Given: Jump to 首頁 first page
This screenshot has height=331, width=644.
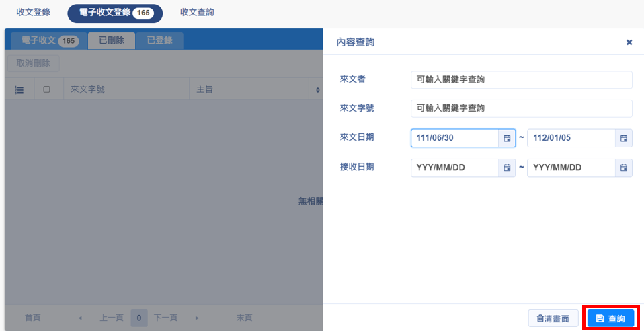Looking at the screenshot, I should click(33, 318).
